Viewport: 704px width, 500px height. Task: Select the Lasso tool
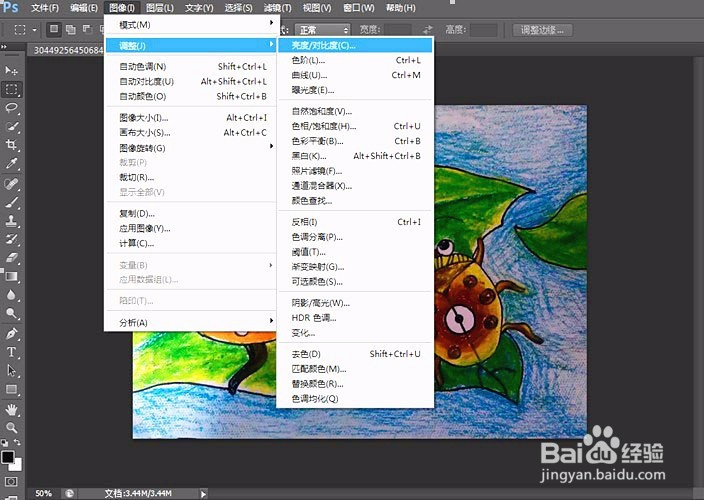pos(11,108)
